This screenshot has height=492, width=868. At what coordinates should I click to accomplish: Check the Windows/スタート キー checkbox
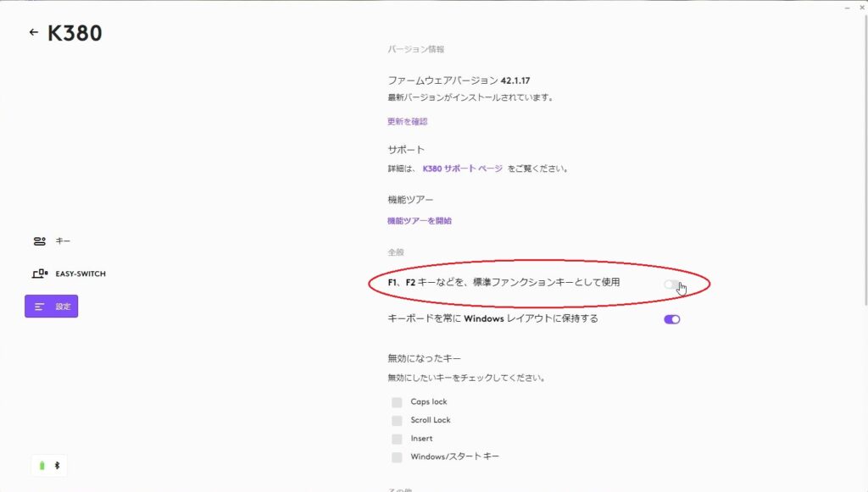(397, 457)
